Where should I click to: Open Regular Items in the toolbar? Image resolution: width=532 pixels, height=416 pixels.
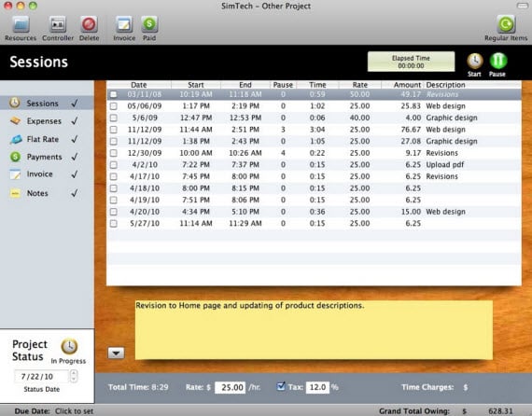[506, 24]
